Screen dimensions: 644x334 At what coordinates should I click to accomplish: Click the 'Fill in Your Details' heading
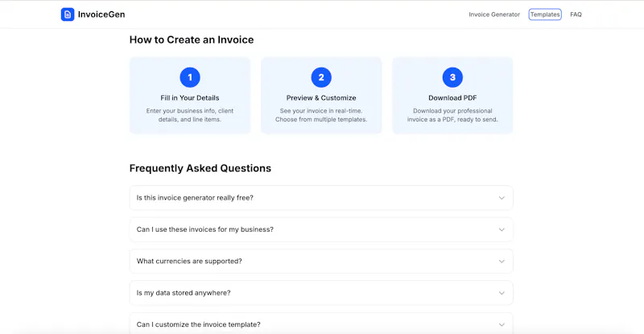(x=190, y=97)
